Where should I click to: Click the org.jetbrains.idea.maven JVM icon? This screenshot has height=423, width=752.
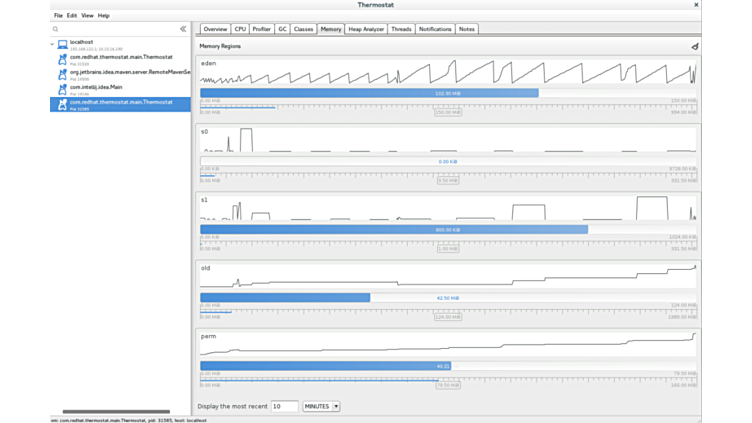62,75
